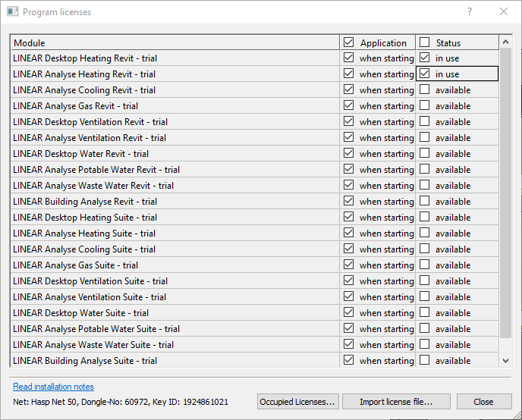Check Status box for Desktop Ventilation Revit trial
The image size is (522, 420).
pyautogui.click(x=424, y=121)
